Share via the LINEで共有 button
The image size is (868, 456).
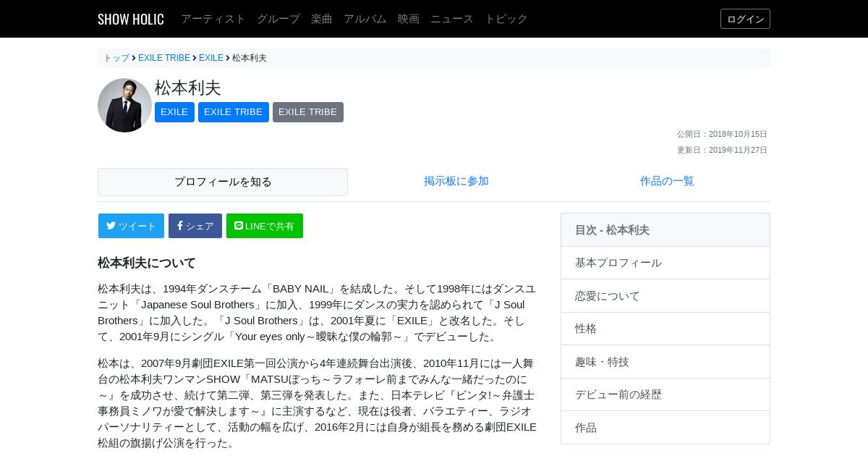[x=265, y=226]
